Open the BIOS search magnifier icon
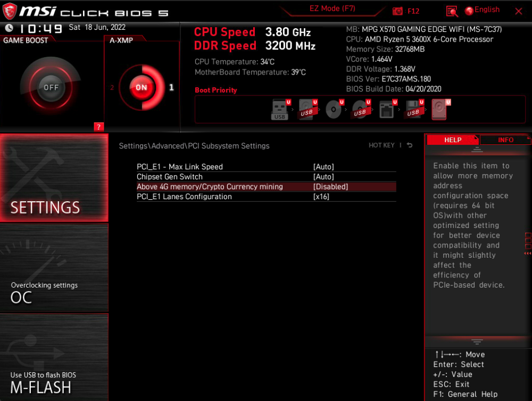Image resolution: width=532 pixels, height=401 pixels. [452, 11]
